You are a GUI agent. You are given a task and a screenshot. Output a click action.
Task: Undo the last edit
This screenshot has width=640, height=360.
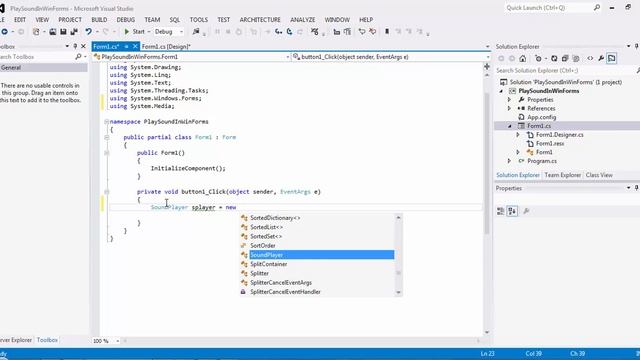coord(88,31)
